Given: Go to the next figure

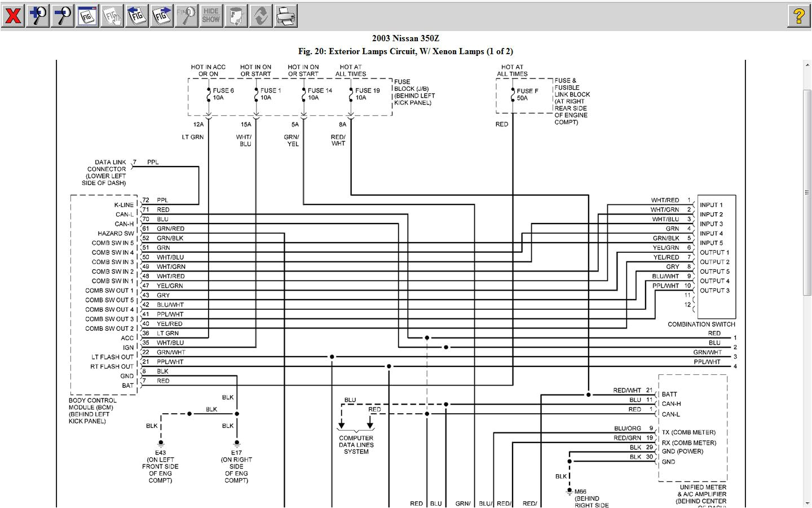Looking at the screenshot, I should pyautogui.click(x=162, y=16).
